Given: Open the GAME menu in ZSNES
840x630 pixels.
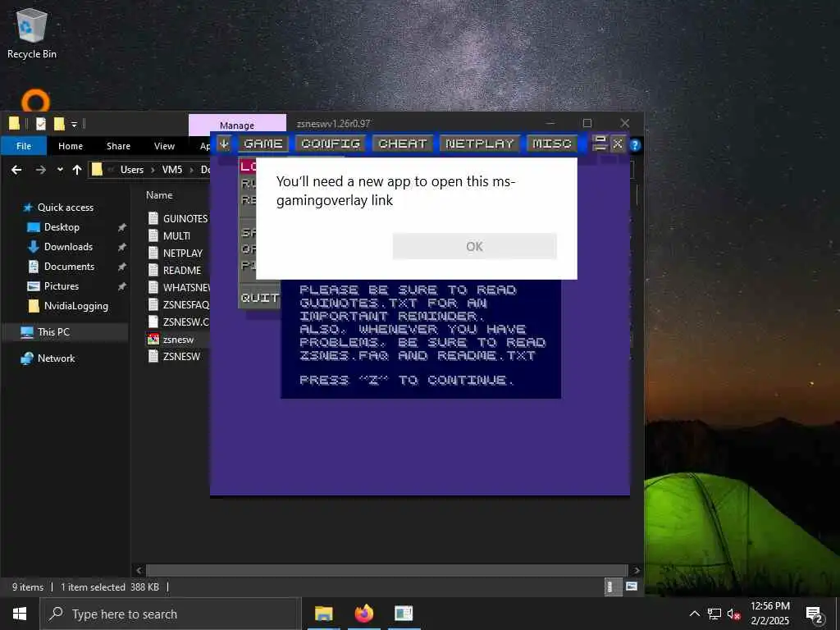Looking at the screenshot, I should tap(263, 144).
